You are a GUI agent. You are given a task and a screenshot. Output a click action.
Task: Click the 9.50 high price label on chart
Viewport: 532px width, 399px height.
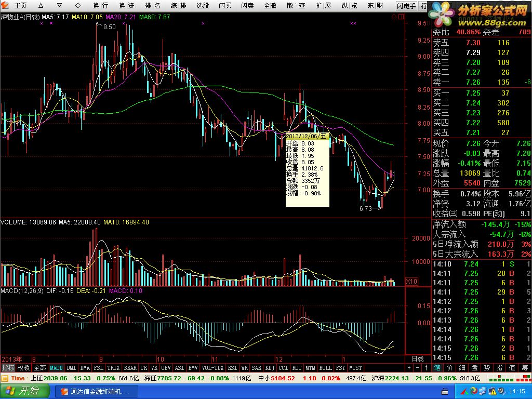[x=109, y=27]
